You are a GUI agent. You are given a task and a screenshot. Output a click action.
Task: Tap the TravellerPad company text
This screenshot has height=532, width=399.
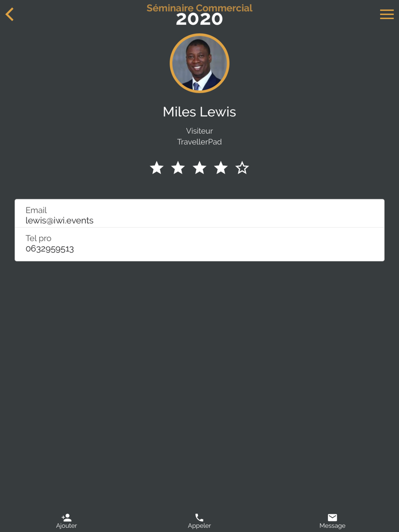(x=199, y=142)
